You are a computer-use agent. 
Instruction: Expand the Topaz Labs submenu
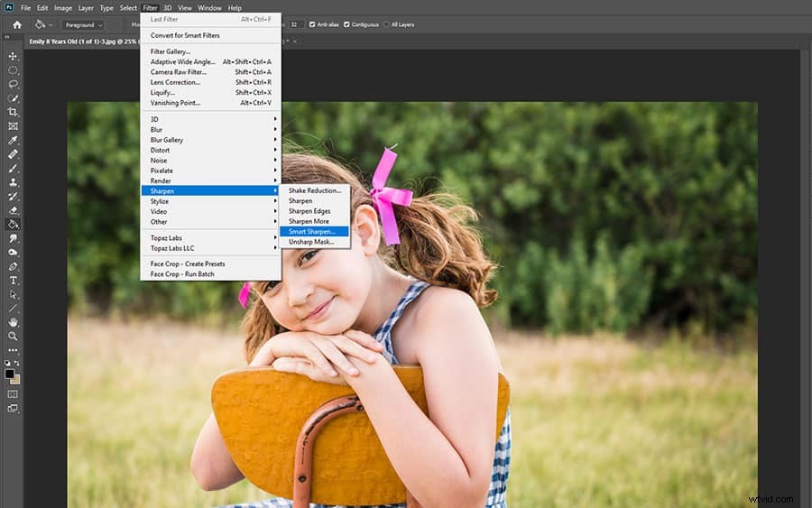[x=211, y=237]
